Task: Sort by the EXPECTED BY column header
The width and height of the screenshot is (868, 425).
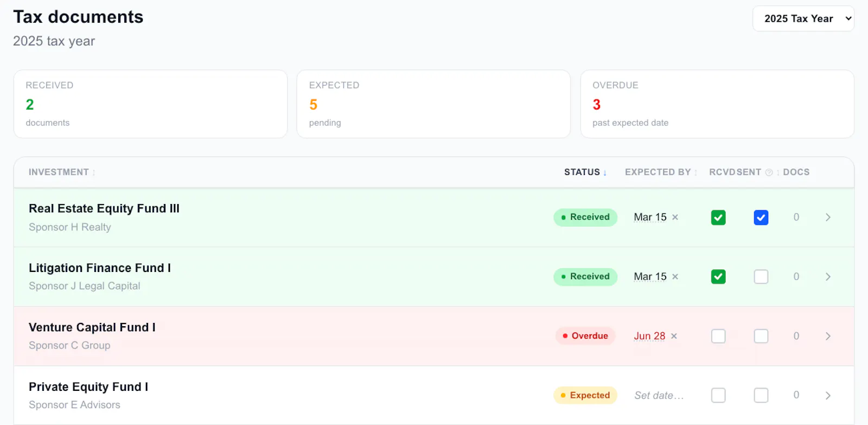Action: [x=661, y=172]
